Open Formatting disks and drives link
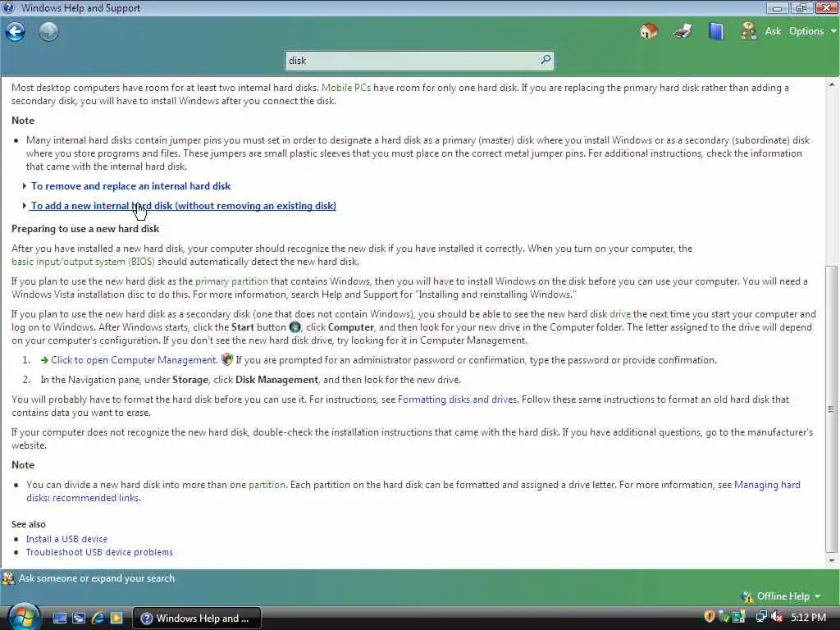This screenshot has width=840, height=630. (457, 399)
